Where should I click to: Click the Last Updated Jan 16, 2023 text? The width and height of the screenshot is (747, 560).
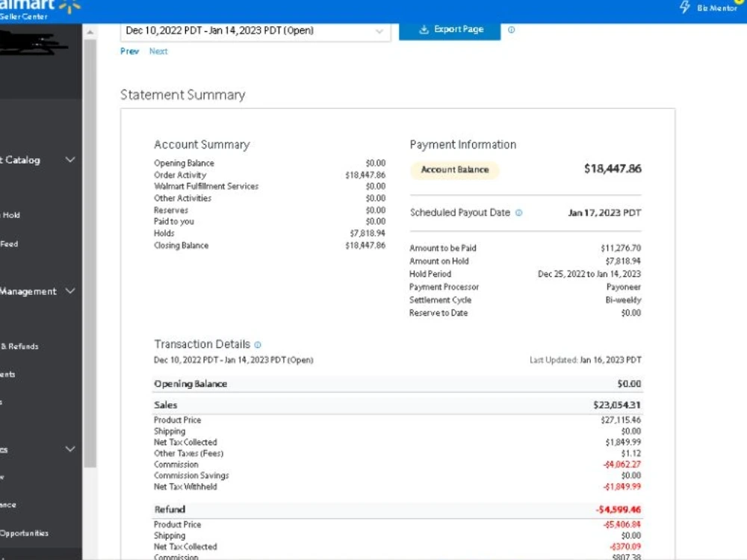586,360
